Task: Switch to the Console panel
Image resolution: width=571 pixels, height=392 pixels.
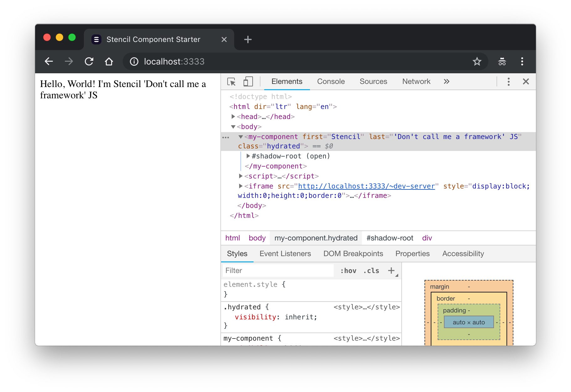Action: tap(331, 81)
